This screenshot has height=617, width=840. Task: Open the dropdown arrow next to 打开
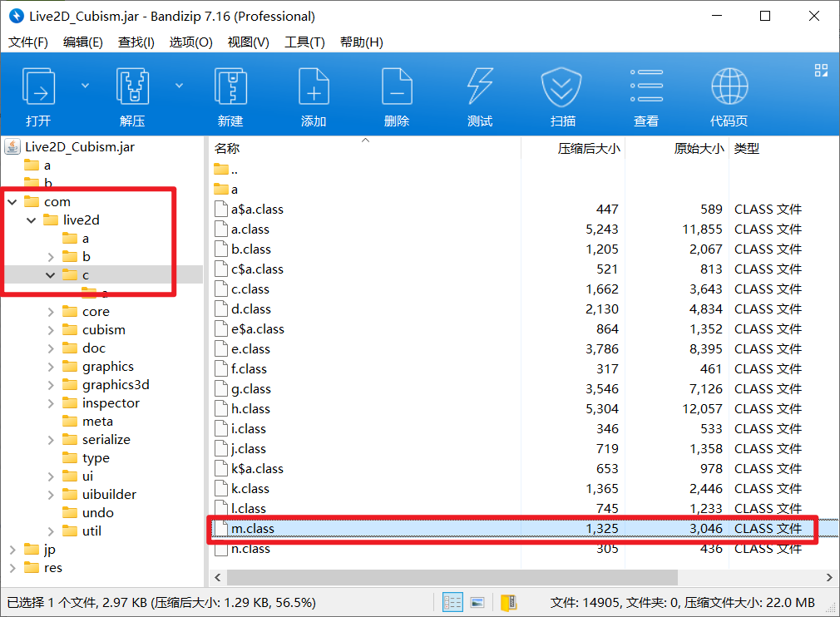[x=85, y=86]
